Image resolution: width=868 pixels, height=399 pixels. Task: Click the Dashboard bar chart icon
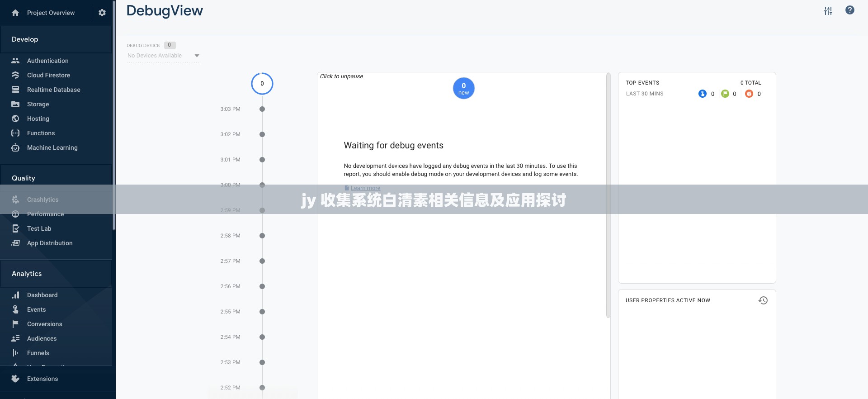[x=15, y=295]
